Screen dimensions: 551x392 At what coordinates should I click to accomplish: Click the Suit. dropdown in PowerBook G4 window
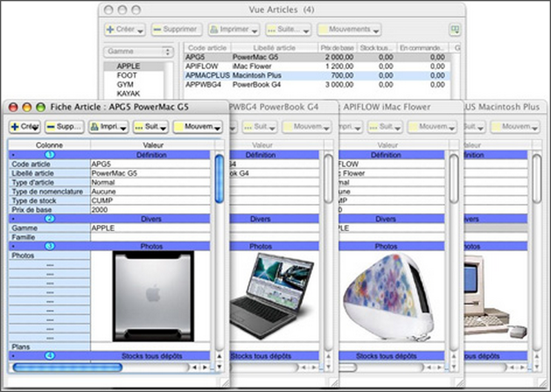pos(260,127)
